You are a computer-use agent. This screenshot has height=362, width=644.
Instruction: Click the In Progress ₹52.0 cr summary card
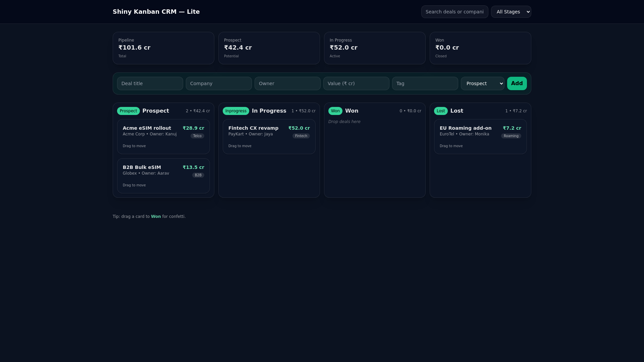coord(375,48)
